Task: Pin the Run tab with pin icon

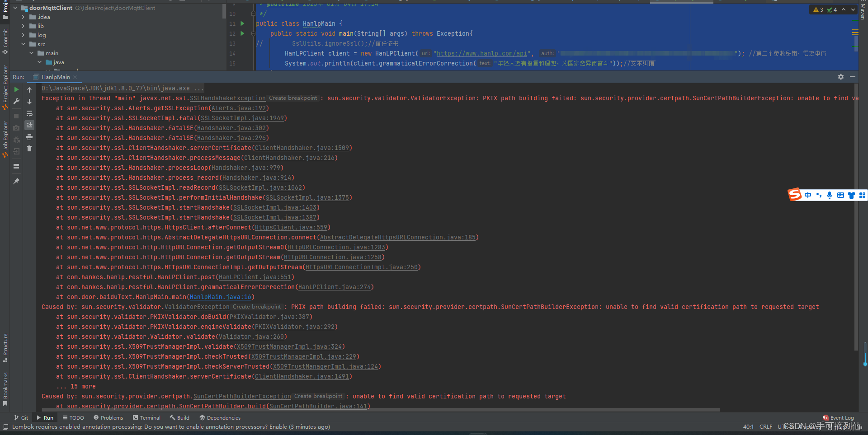Action: tap(16, 181)
